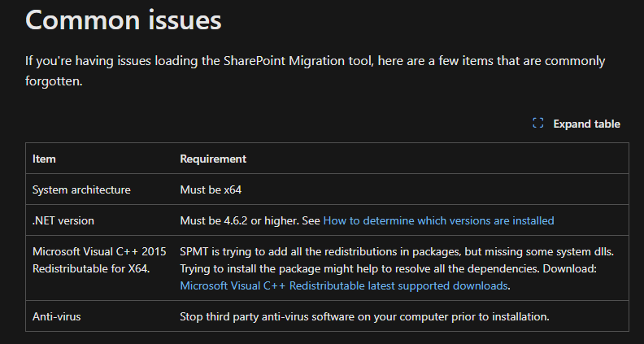The width and height of the screenshot is (644, 344).
Task: Click the word 'Download:' in the table
Action: pyautogui.click(x=578, y=268)
